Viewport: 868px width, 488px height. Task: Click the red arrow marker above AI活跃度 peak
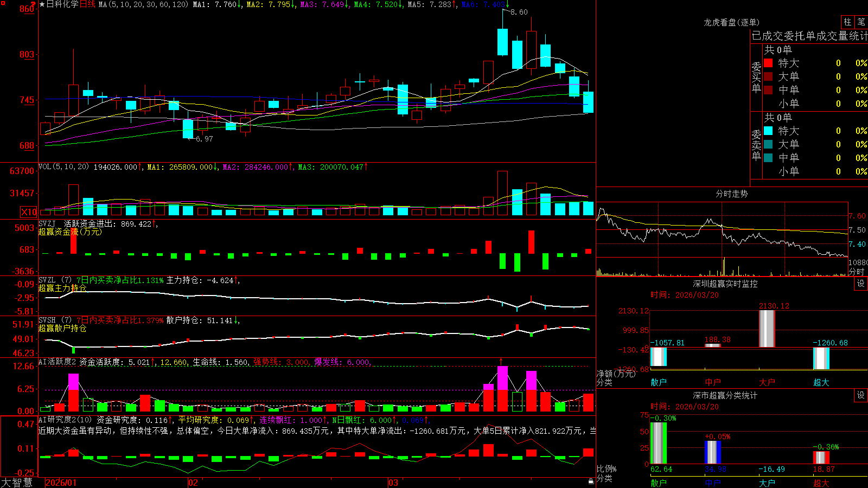(501, 361)
